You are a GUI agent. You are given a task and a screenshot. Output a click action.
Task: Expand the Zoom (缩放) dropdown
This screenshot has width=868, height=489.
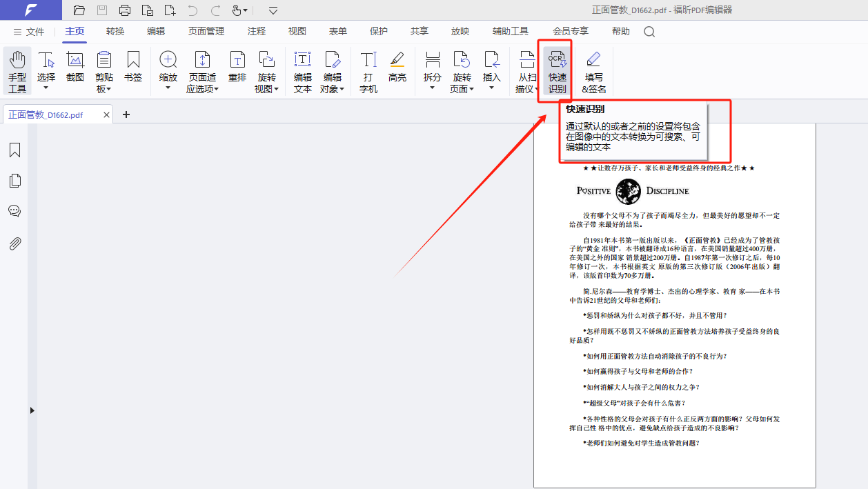(x=168, y=88)
